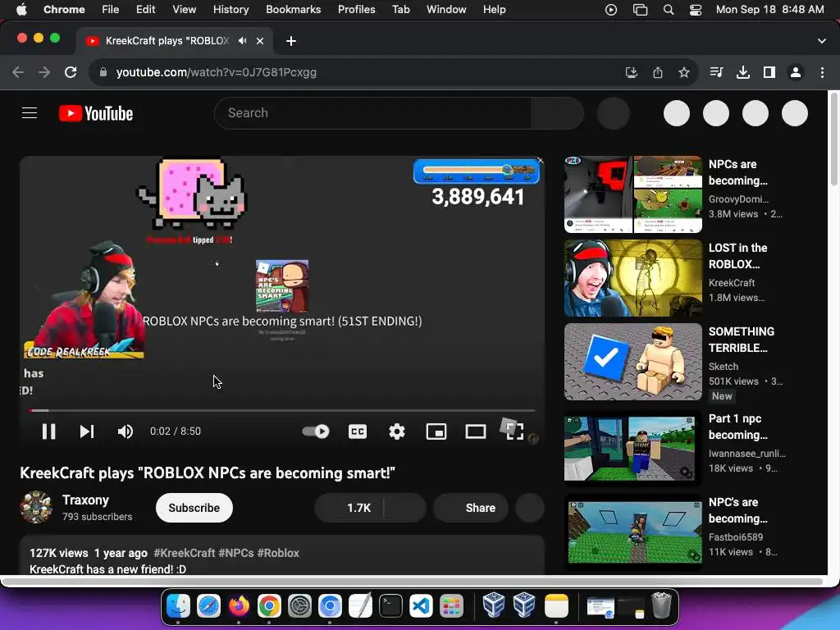The image size is (840, 630).
Task: Open Spotlight search in menu bar
Action: pos(668,10)
